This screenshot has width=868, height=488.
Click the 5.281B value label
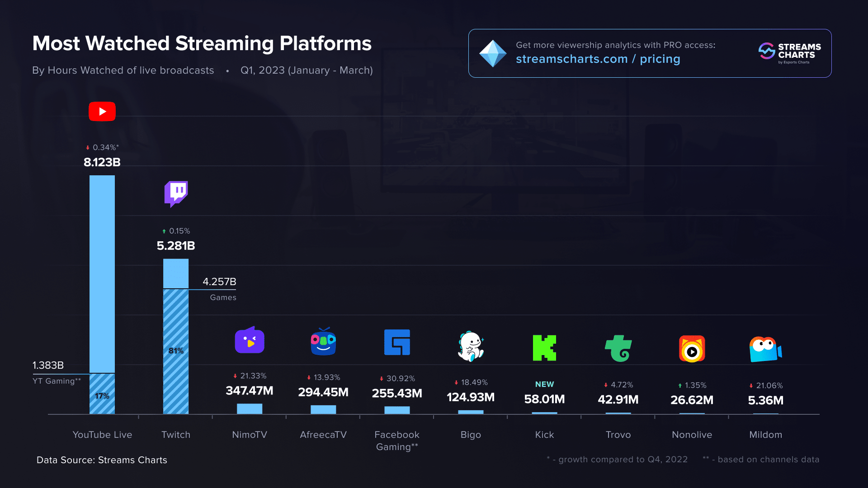tap(176, 246)
